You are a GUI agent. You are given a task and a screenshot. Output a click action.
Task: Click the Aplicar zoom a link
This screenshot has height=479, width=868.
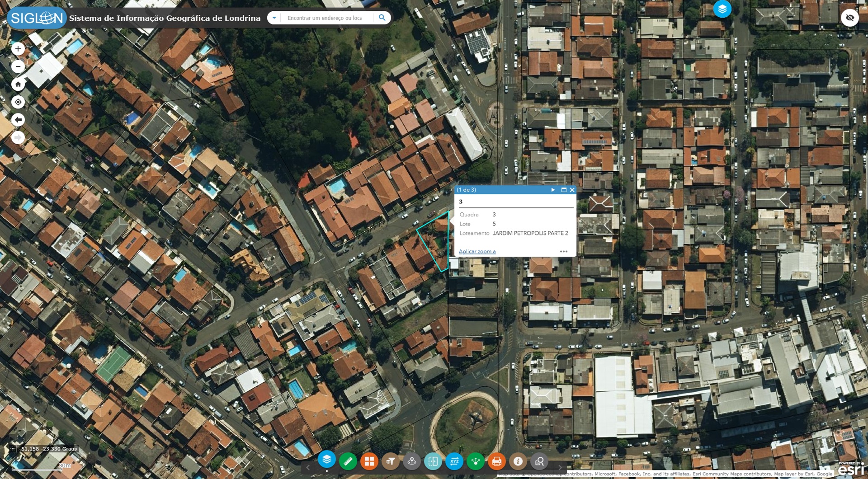point(477,251)
